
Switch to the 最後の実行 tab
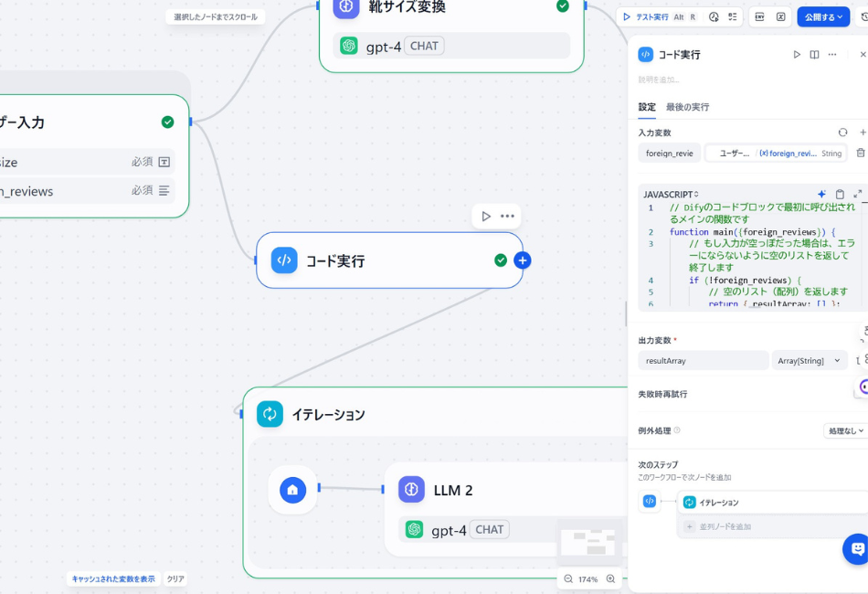pyautogui.click(x=687, y=107)
